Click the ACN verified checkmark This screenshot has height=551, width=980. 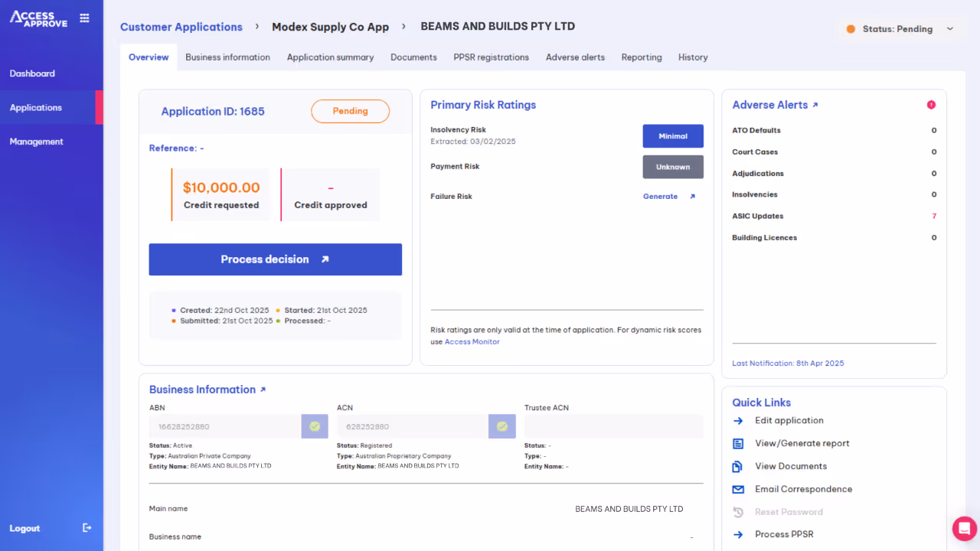[x=502, y=426]
